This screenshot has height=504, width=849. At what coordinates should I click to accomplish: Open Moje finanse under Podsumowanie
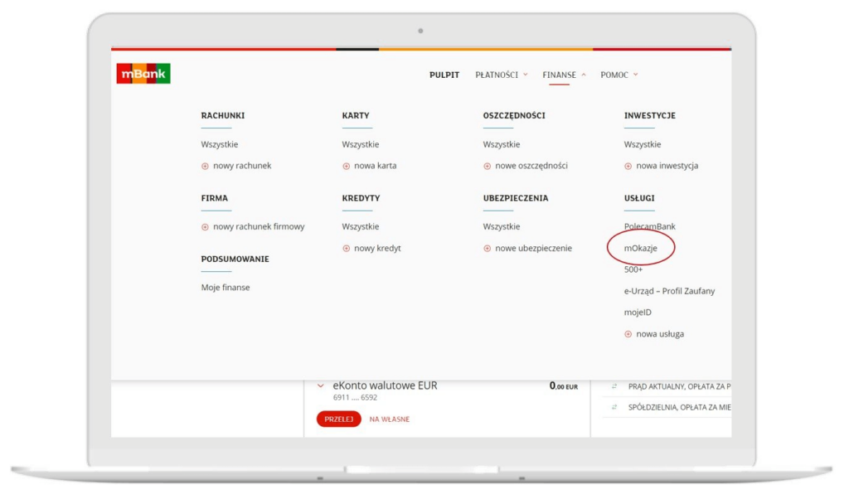[x=226, y=288]
